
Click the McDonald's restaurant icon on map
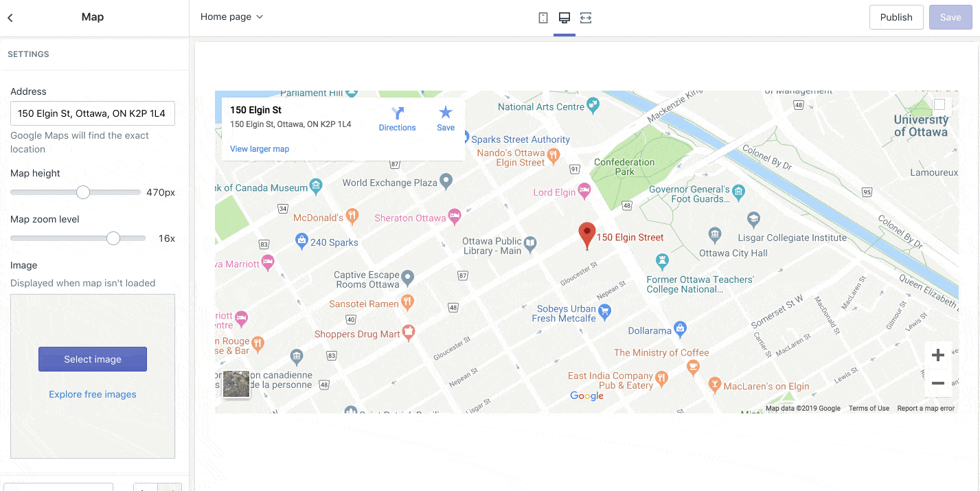tap(352, 217)
